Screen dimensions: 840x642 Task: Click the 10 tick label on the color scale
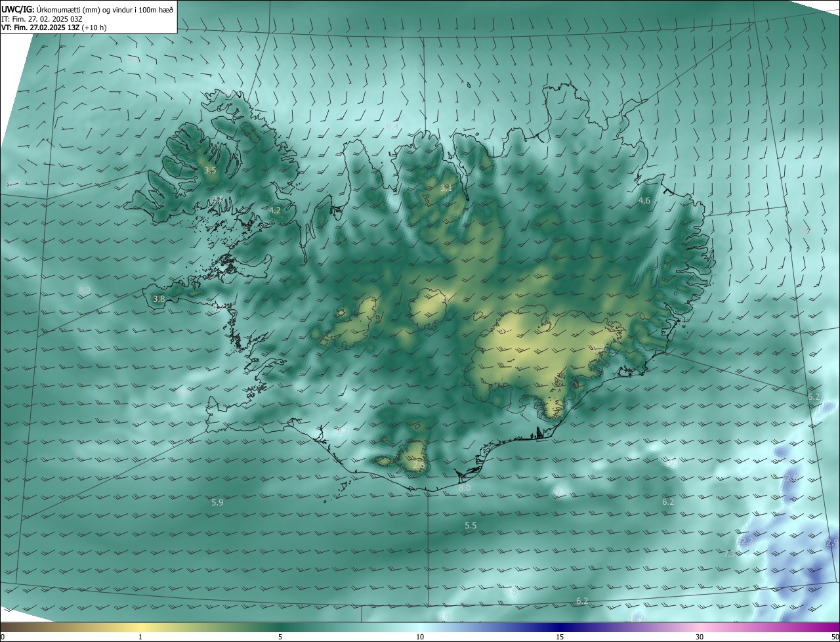coord(420,637)
